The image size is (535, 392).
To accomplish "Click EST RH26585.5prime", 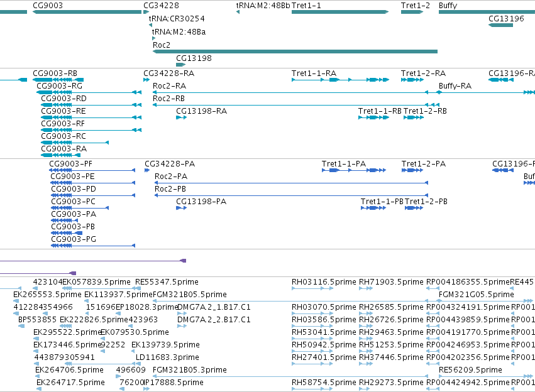I will (x=391, y=307).
